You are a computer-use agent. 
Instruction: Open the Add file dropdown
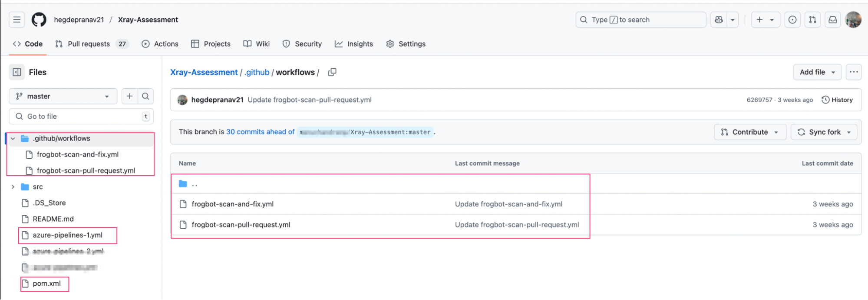817,72
